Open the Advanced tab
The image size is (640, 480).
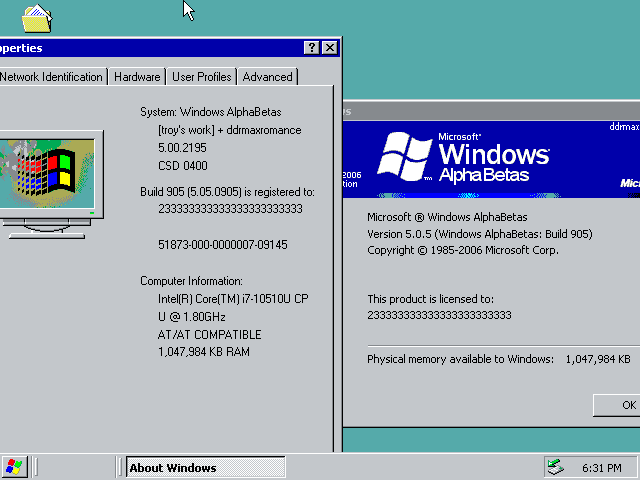[268, 77]
